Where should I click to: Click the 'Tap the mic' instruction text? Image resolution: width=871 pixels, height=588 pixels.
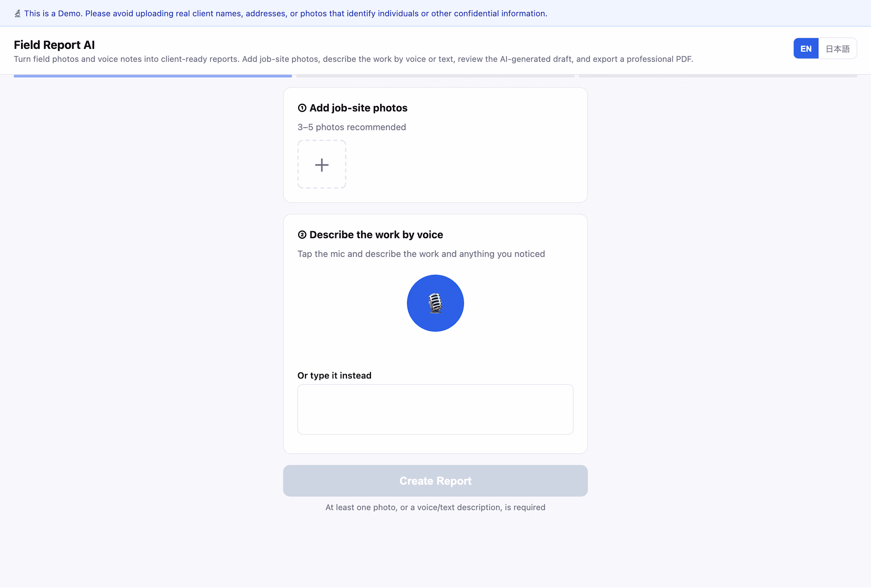click(421, 254)
